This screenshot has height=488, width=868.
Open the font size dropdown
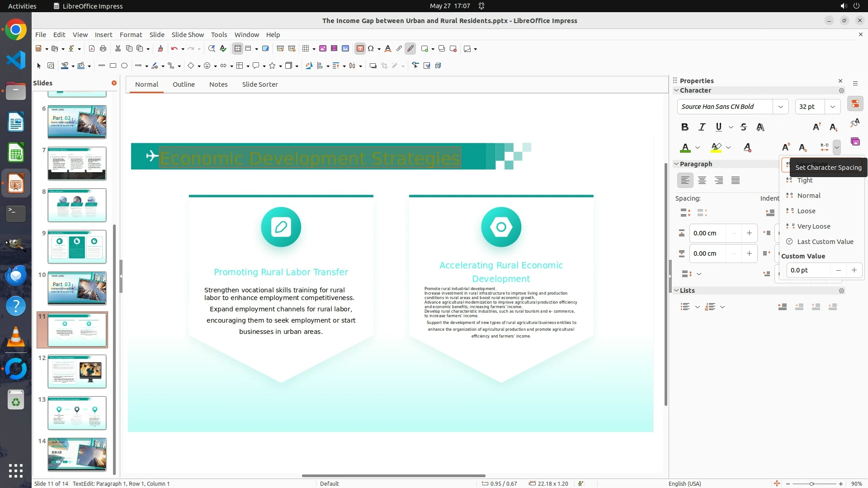pos(832,107)
